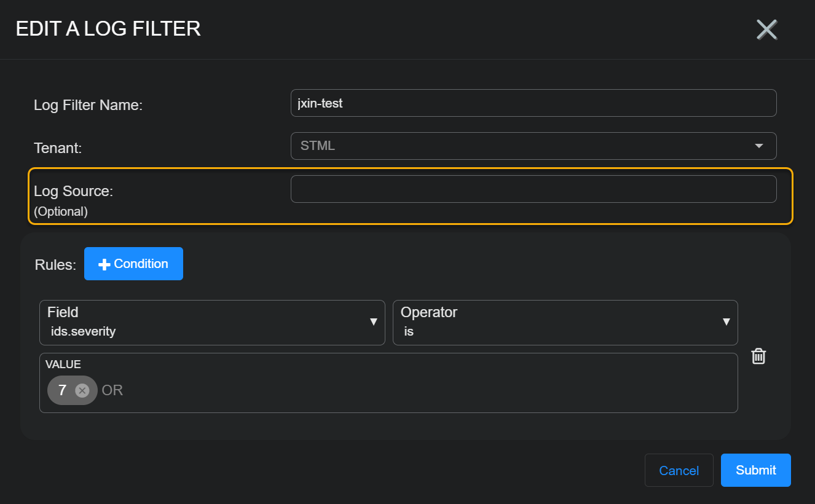
Task: Select the 7 value chip
Action: [x=62, y=390]
